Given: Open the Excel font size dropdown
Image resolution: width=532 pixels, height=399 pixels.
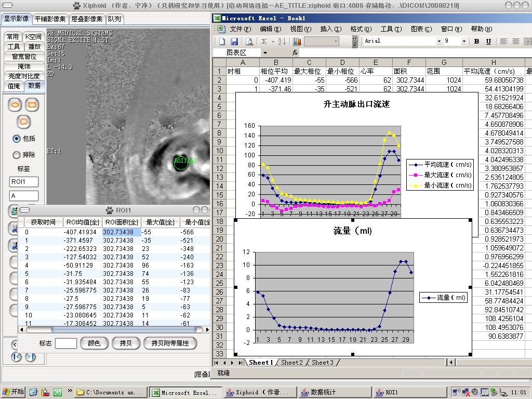Looking at the screenshot, I should coord(464,41).
